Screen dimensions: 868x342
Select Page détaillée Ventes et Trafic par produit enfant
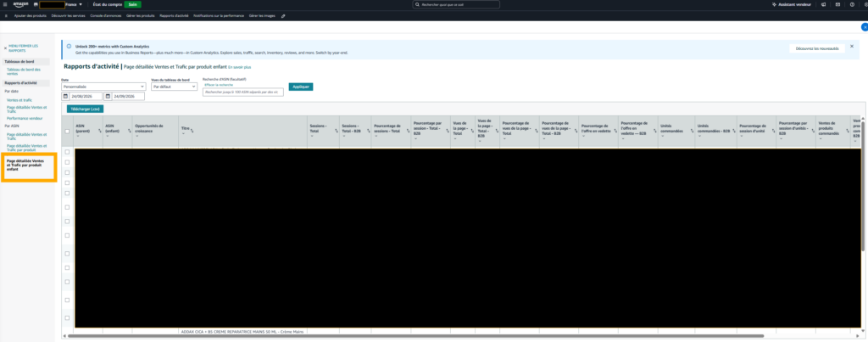point(26,165)
